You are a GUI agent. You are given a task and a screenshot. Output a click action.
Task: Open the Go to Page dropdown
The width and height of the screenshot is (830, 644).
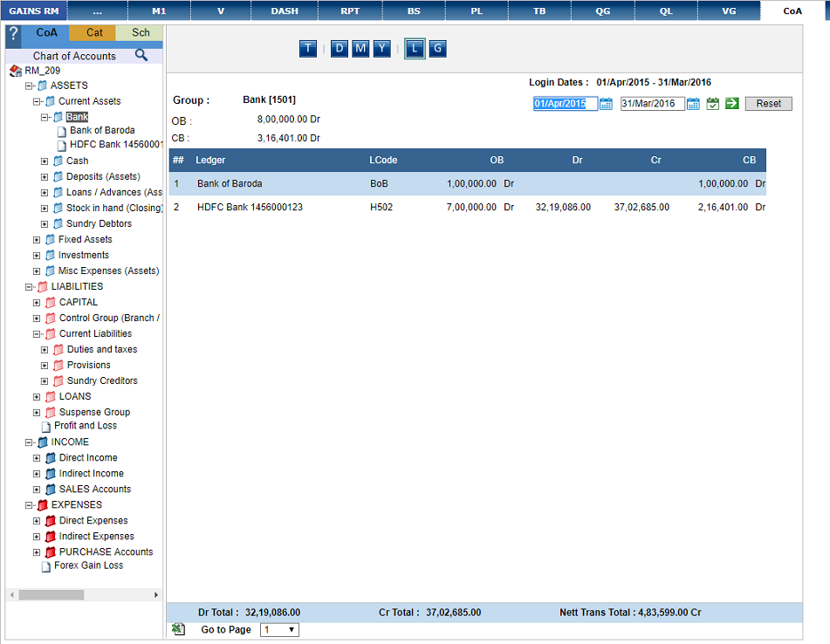pos(279,630)
